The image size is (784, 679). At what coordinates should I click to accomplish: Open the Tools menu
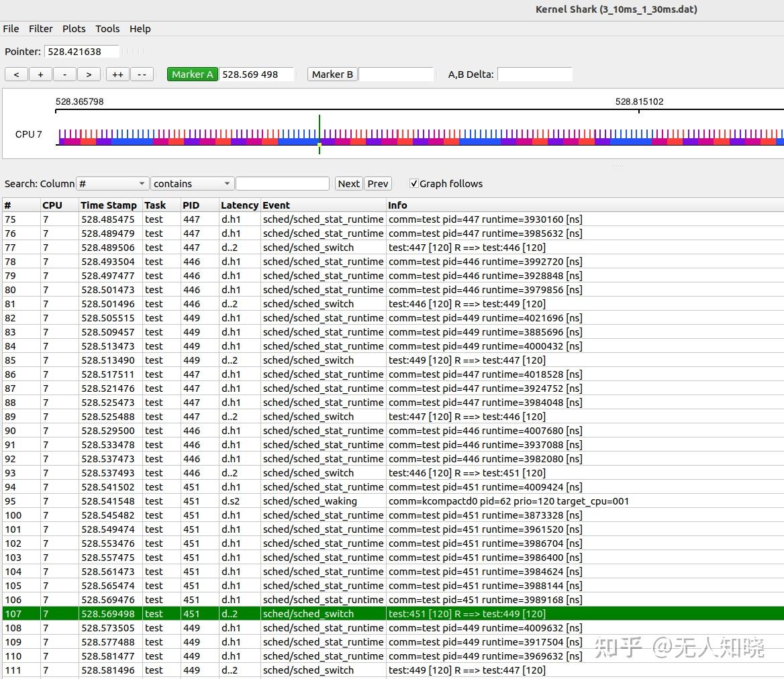[x=107, y=29]
